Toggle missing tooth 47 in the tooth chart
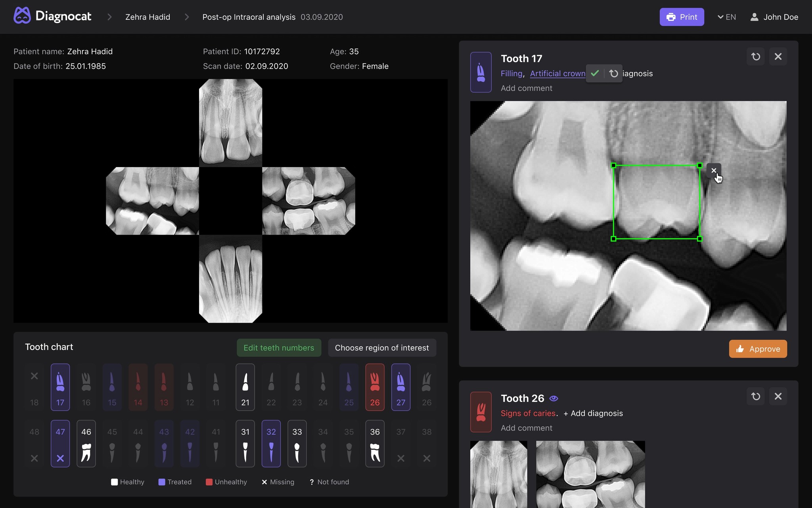Screen dimensions: 812x508 60,443
